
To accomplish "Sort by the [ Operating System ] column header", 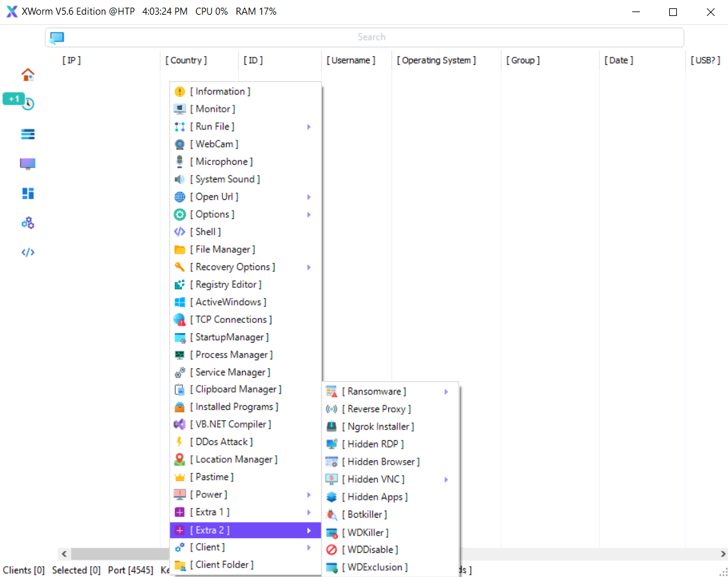I will pos(436,61).
